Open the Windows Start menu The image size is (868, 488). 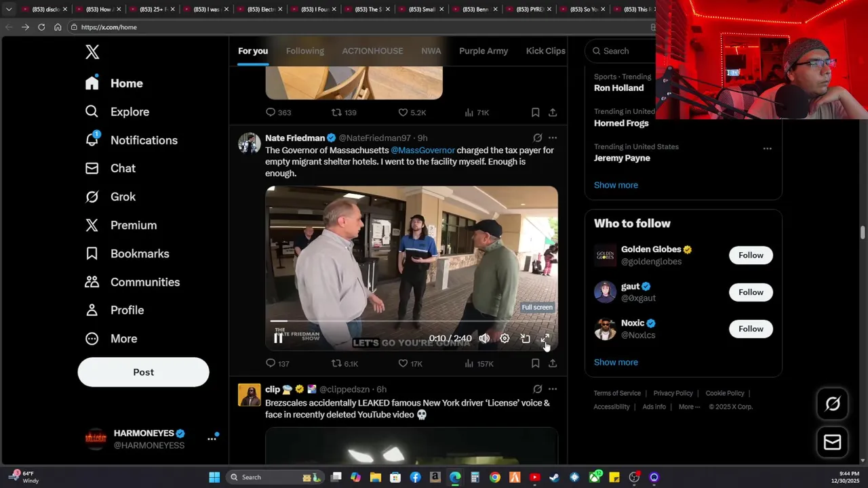pos(214,477)
